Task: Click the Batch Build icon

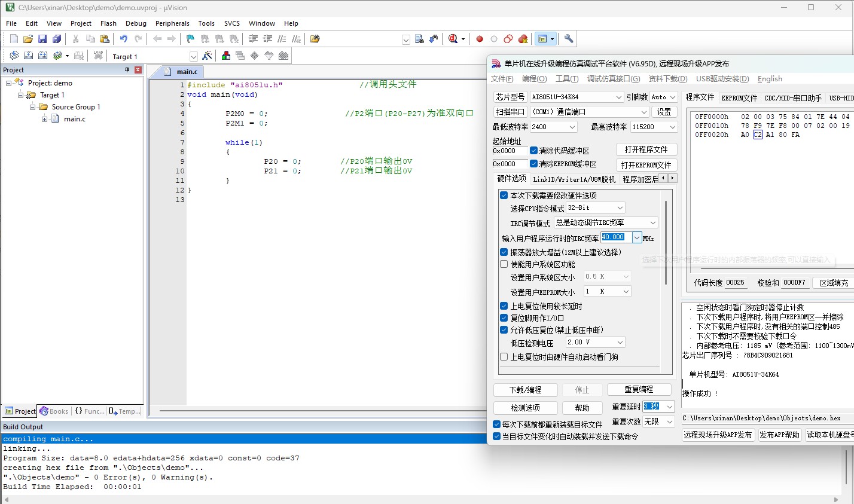Action: (57, 56)
